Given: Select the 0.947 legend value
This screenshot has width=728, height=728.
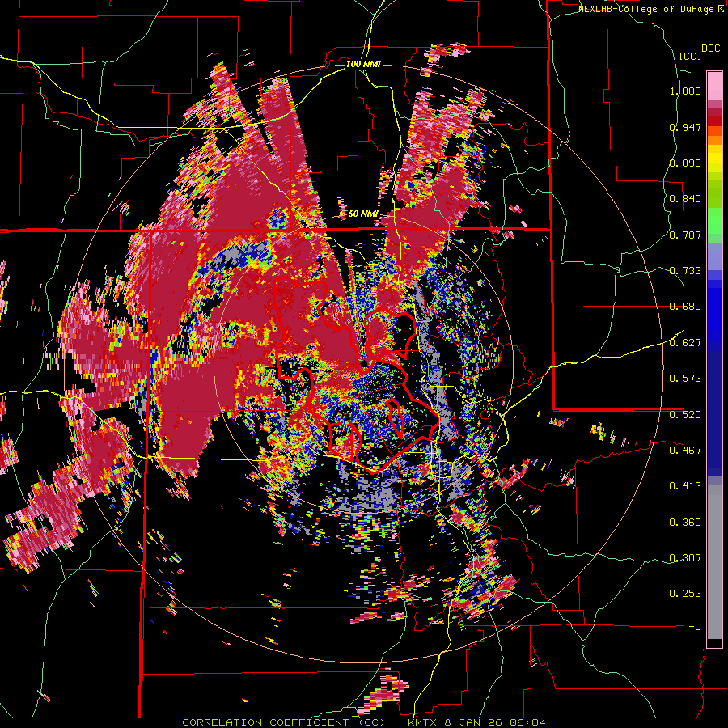Looking at the screenshot, I should [x=685, y=127].
